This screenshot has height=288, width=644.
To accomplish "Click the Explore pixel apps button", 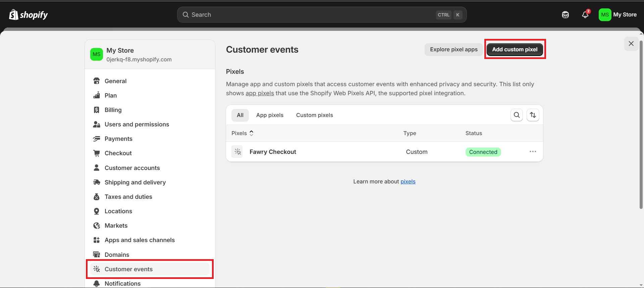I will 454,49.
